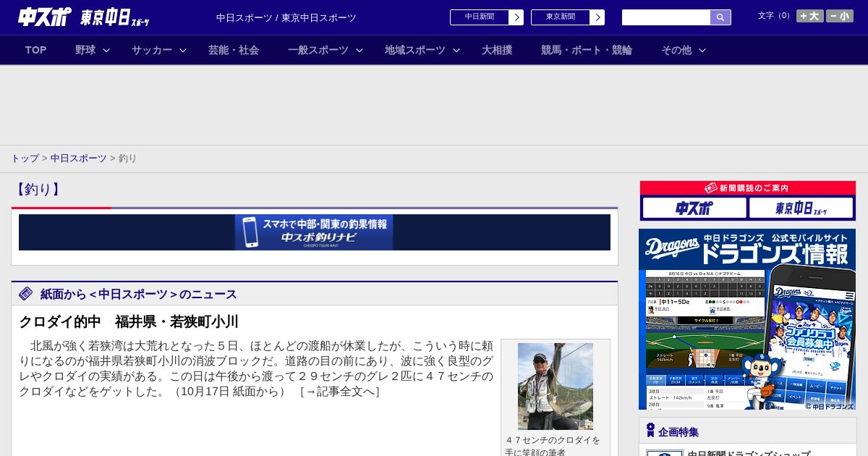This screenshot has height=456, width=868.
Task: Click the newspaper icon beside 紙面から heading
Action: click(26, 293)
